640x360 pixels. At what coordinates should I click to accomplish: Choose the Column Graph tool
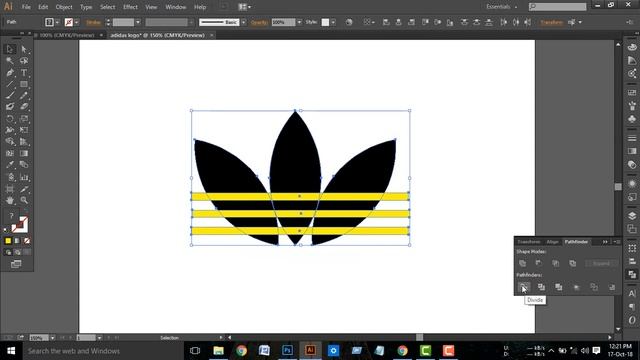[24, 177]
